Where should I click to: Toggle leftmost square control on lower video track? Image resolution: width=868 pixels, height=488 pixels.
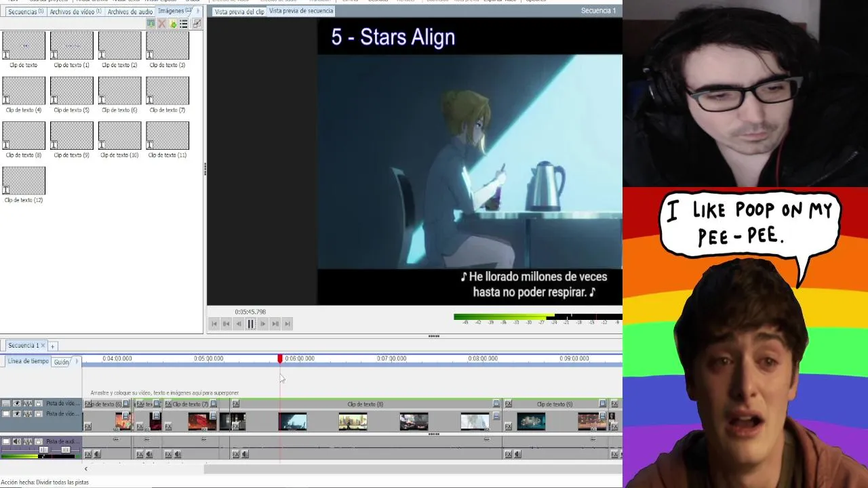[6, 413]
